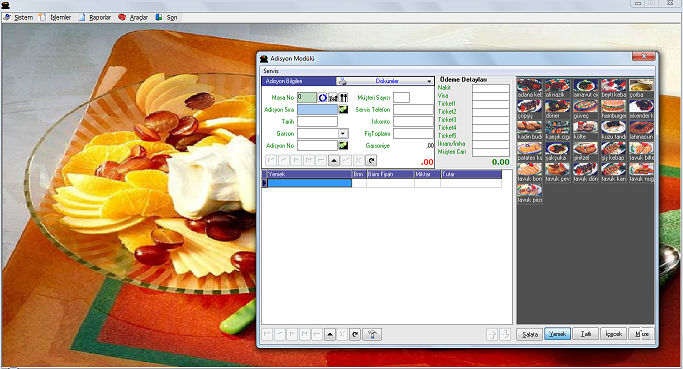Image resolution: width=683 pixels, height=369 pixels.
Task: Click the Müşteri Cari payment field
Action: coord(491,152)
